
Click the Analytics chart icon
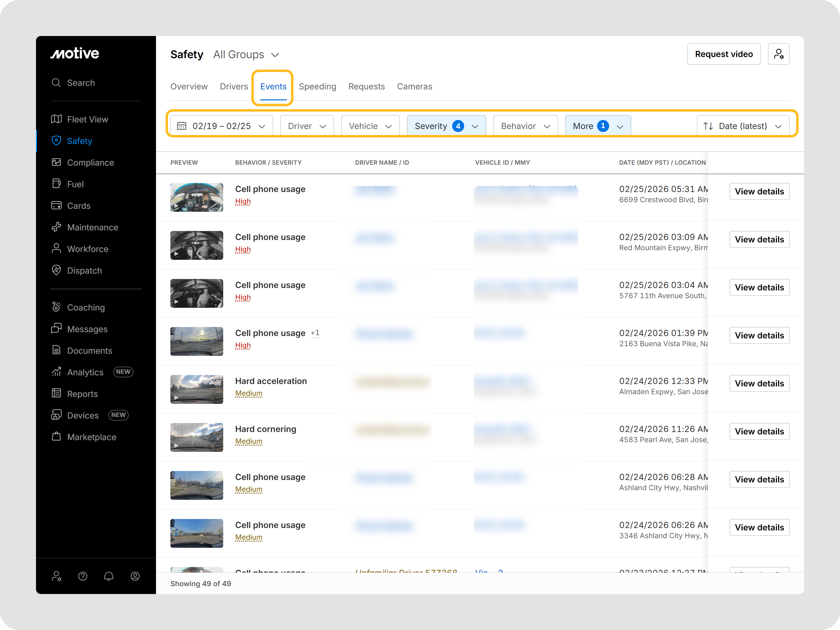coord(56,372)
